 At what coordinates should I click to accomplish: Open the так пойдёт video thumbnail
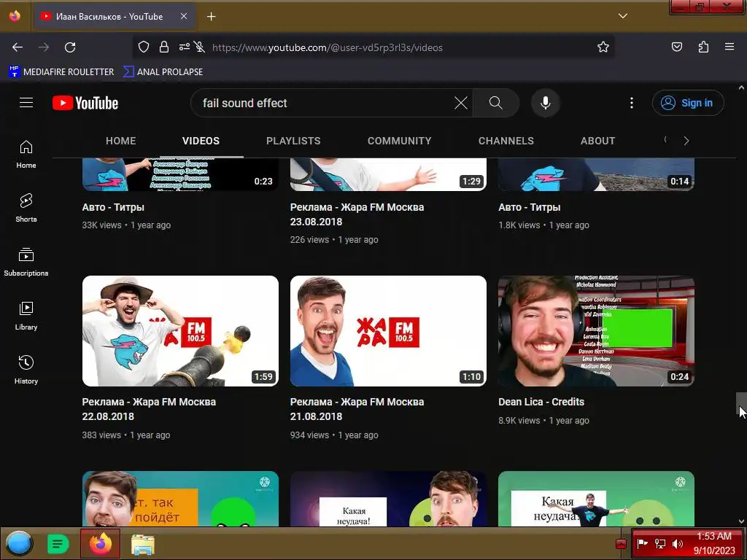click(x=181, y=499)
